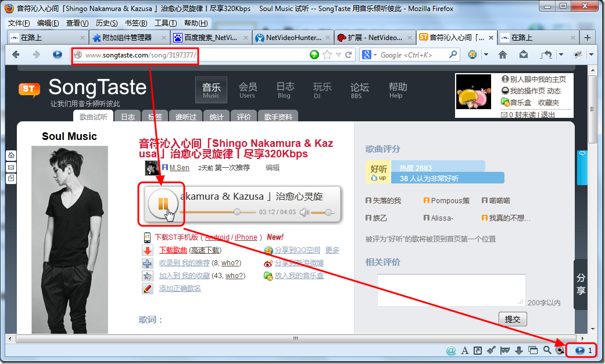Viewport: 605px width, 364px height.
Task: Pause the song with the orange pause button
Action: (x=163, y=204)
